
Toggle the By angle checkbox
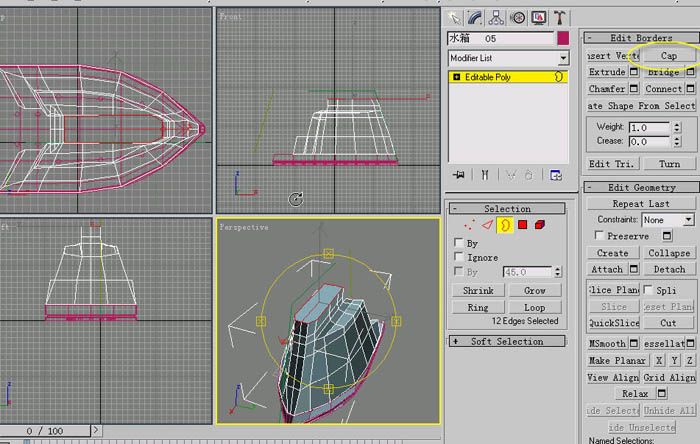[458, 271]
